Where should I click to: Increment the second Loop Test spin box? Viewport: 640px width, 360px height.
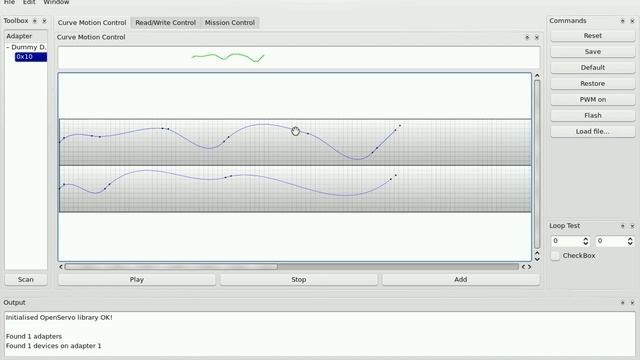point(630,239)
